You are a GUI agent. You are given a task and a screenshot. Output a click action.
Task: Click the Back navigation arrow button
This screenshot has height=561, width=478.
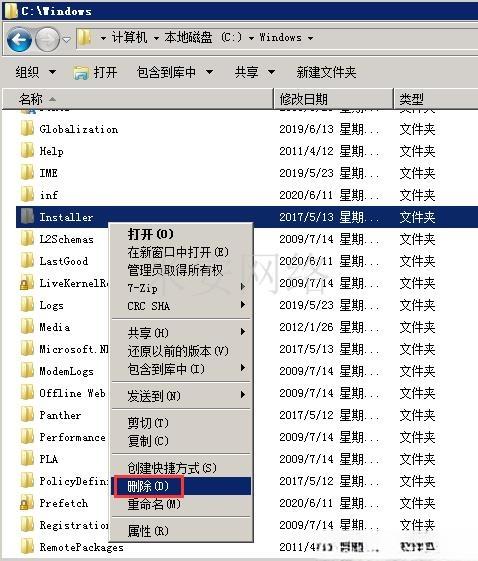(19, 39)
